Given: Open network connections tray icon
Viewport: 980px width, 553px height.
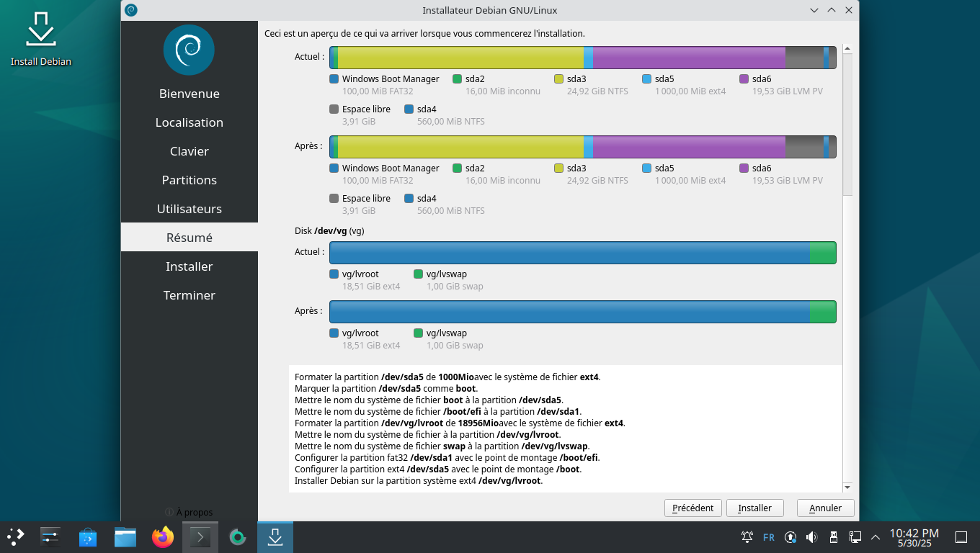Looking at the screenshot, I should click(x=855, y=537).
